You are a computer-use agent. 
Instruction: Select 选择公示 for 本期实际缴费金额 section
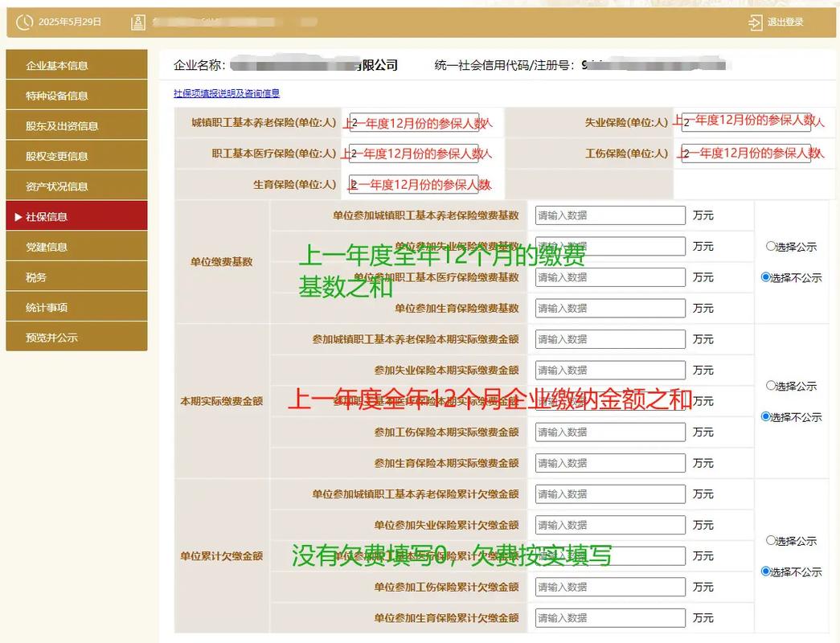770,386
